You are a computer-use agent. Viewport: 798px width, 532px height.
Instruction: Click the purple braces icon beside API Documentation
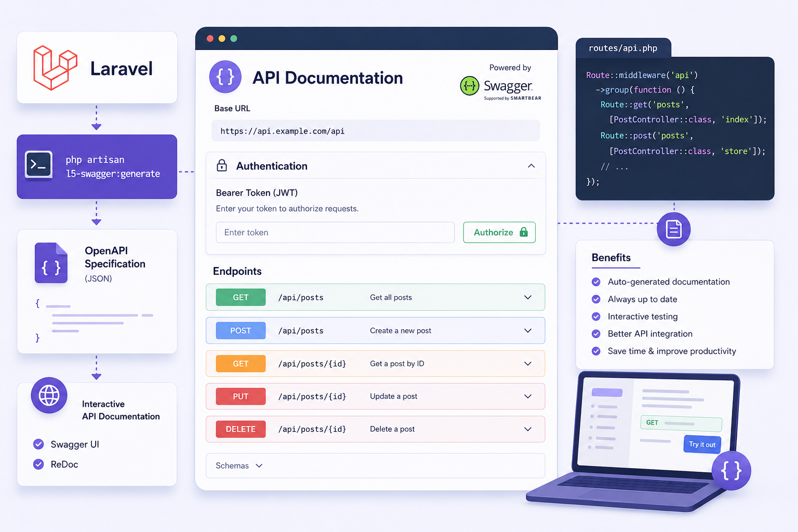[x=225, y=77]
